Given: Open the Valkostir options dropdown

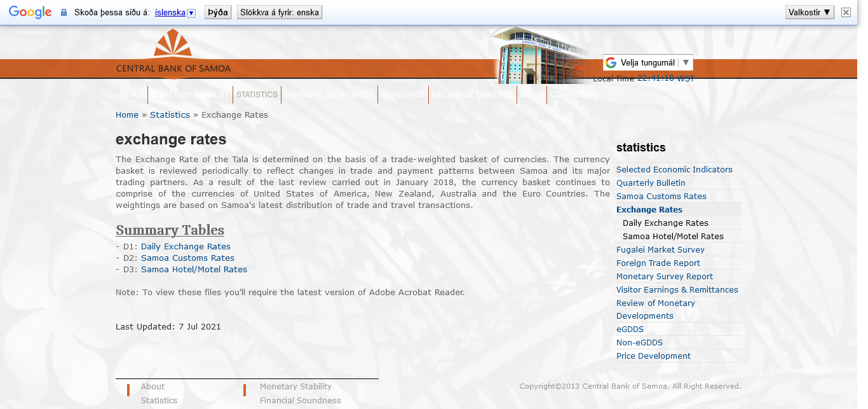Looking at the screenshot, I should [810, 12].
